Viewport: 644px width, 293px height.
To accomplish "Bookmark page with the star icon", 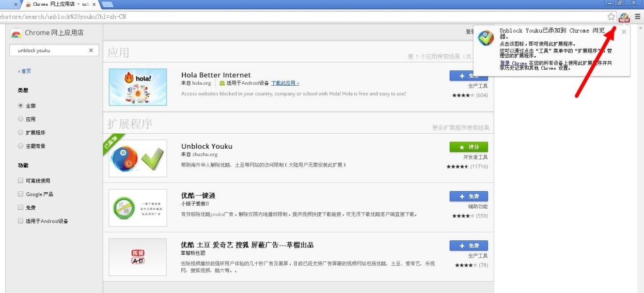I will (x=611, y=17).
